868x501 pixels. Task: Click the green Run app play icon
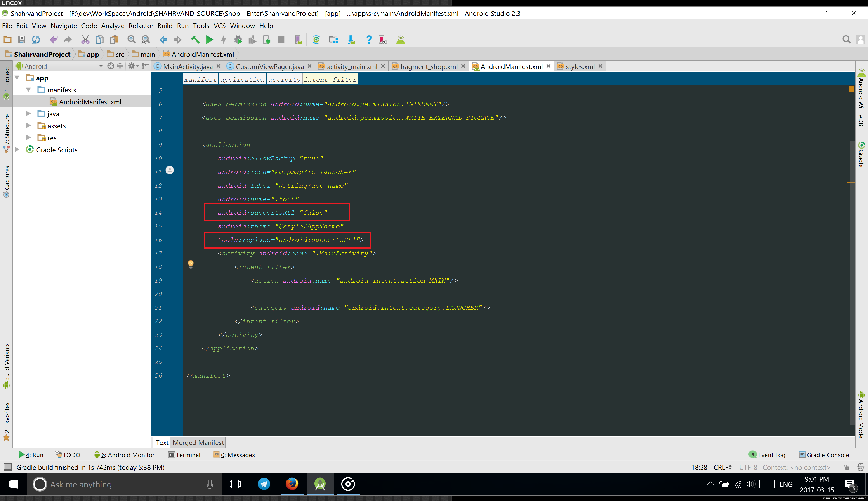coord(209,40)
